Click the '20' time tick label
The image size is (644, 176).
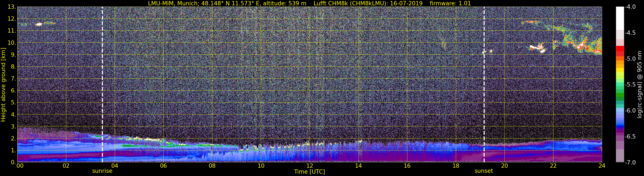tap(505, 166)
